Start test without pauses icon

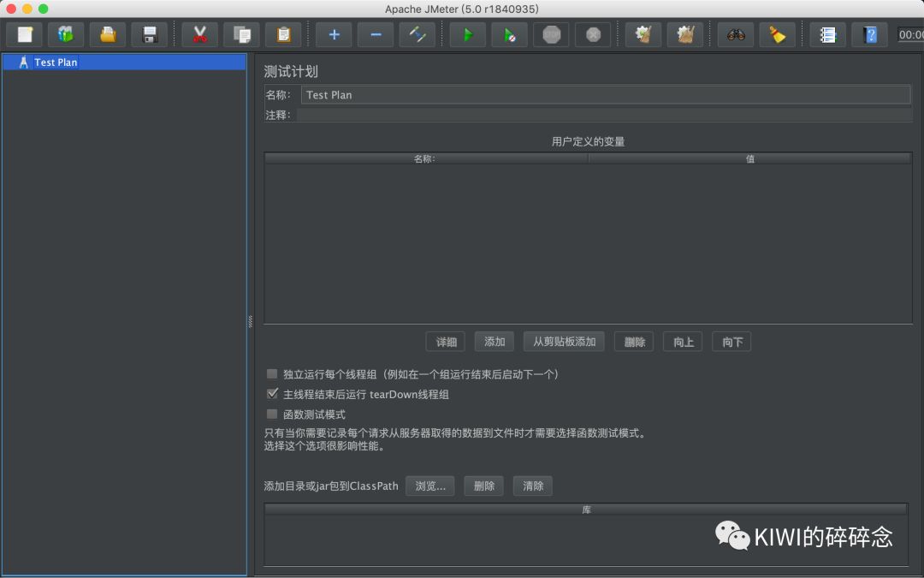510,35
